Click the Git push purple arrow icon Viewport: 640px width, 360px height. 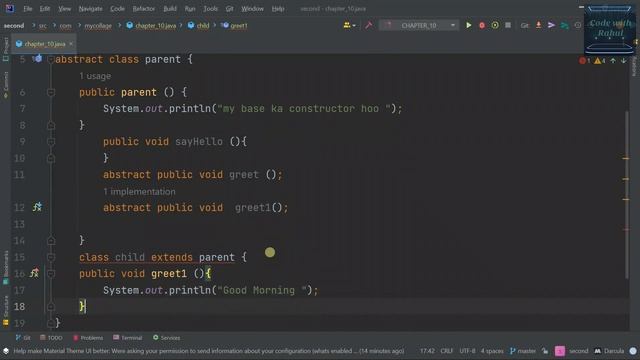(x=551, y=25)
